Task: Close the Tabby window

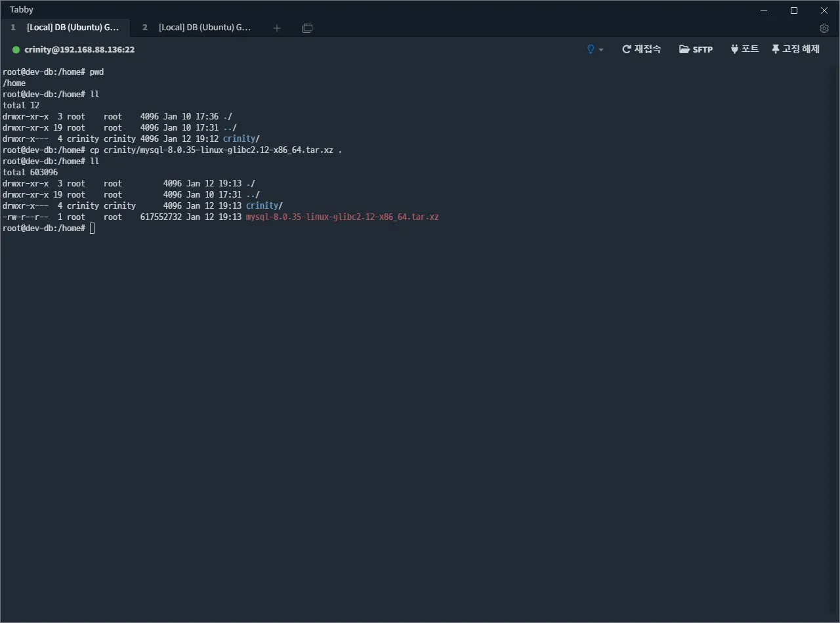Action: pyautogui.click(x=824, y=11)
